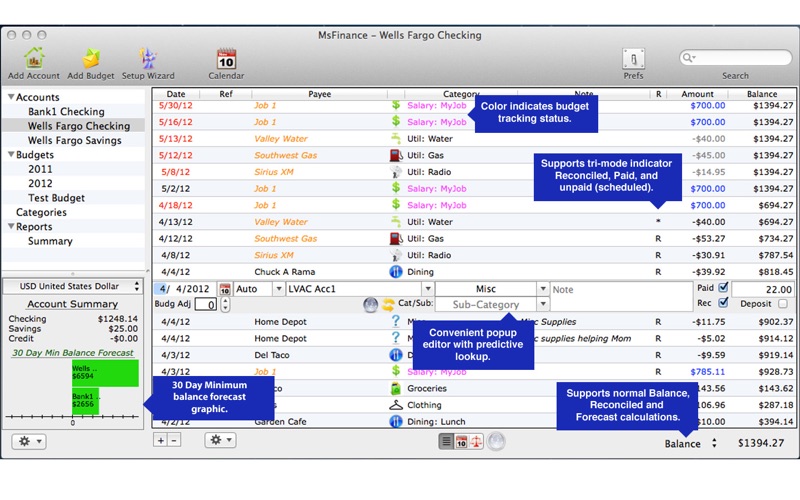Select Wells Fargo Checking account

point(79,126)
